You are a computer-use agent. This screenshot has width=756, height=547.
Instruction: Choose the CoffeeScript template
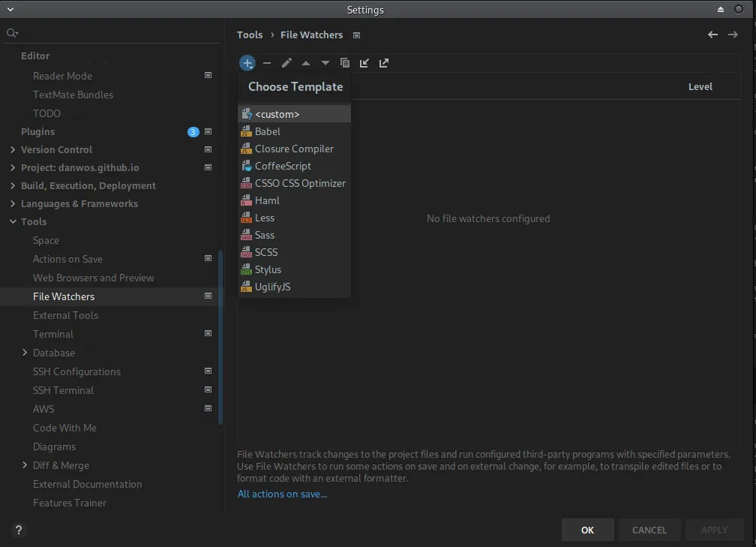295,166
